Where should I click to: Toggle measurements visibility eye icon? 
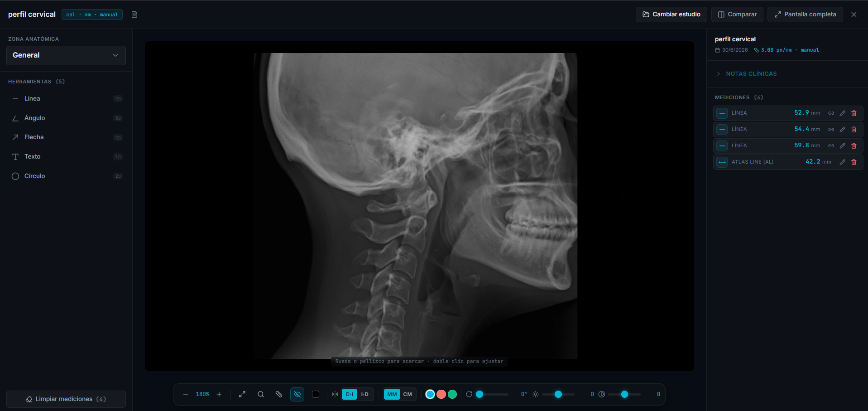[297, 394]
